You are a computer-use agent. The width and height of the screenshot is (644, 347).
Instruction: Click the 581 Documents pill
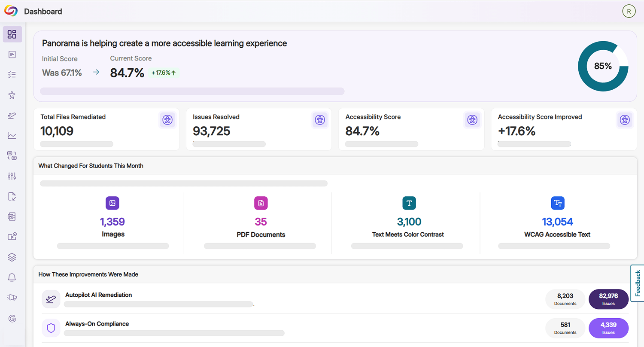tap(565, 328)
